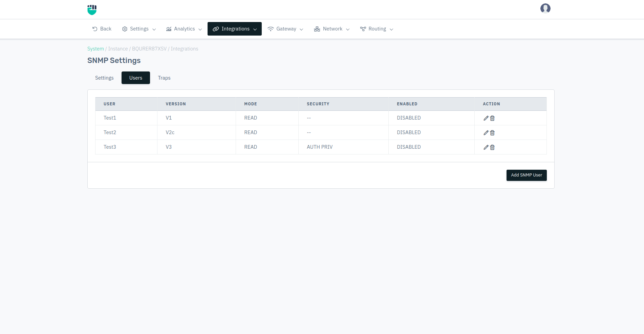Click the Settings gear icon in navbar
This screenshot has height=334, width=644.
(x=125, y=29)
